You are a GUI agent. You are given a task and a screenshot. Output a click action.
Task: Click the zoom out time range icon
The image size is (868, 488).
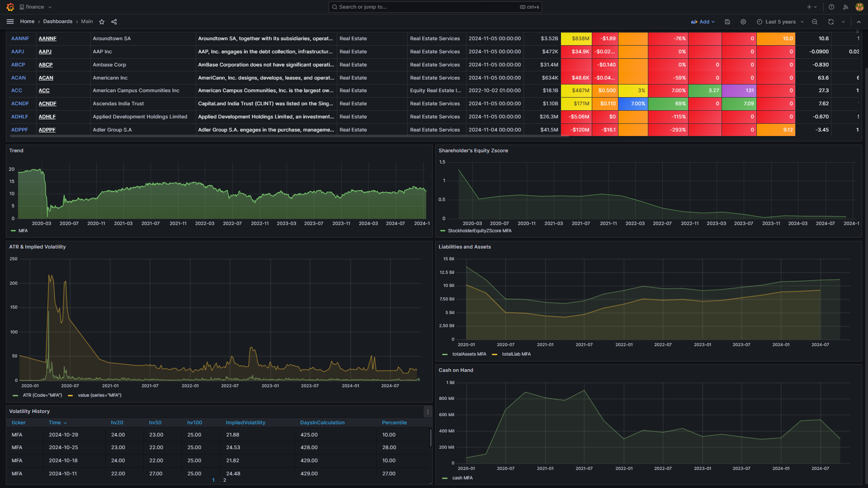pos(815,22)
